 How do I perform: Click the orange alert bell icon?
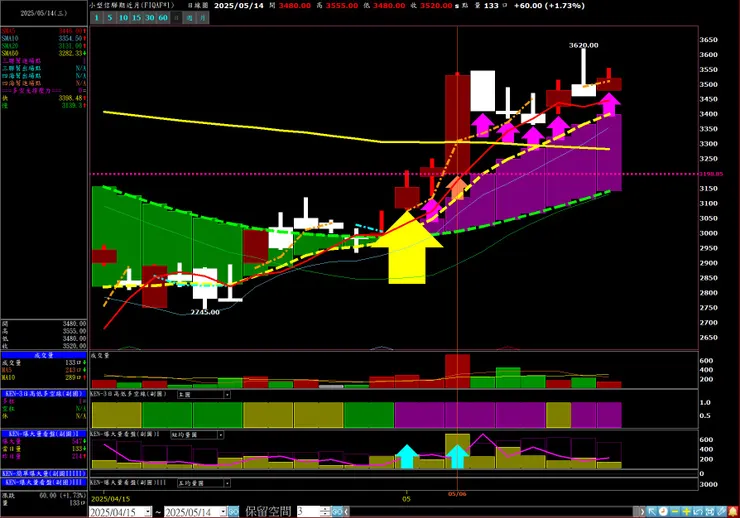pos(733,511)
